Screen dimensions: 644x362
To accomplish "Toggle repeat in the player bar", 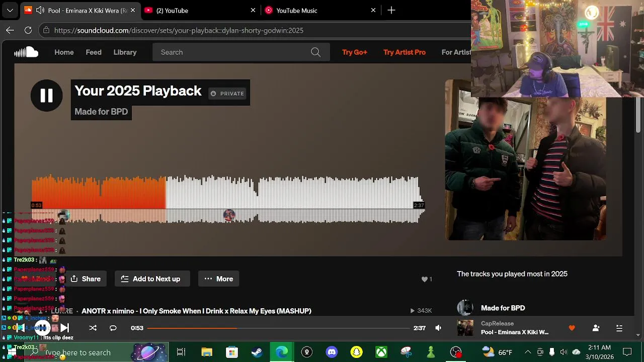I will click(x=113, y=328).
